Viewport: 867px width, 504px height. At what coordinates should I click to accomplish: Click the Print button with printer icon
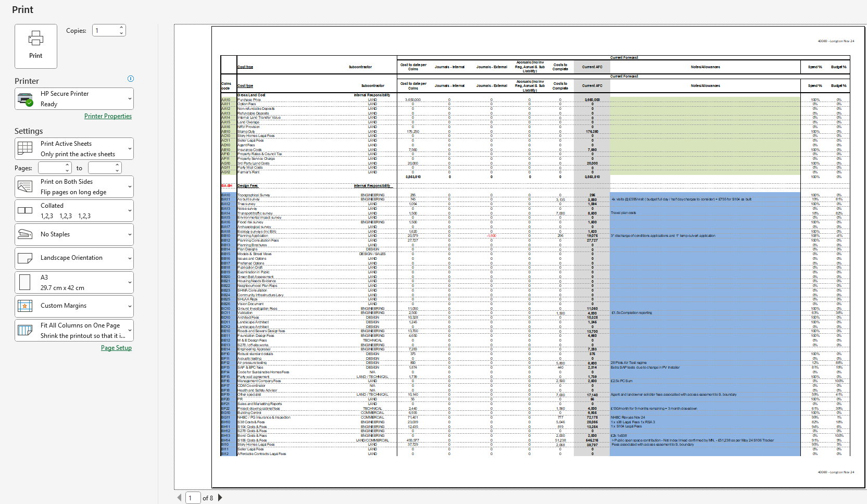[36, 46]
